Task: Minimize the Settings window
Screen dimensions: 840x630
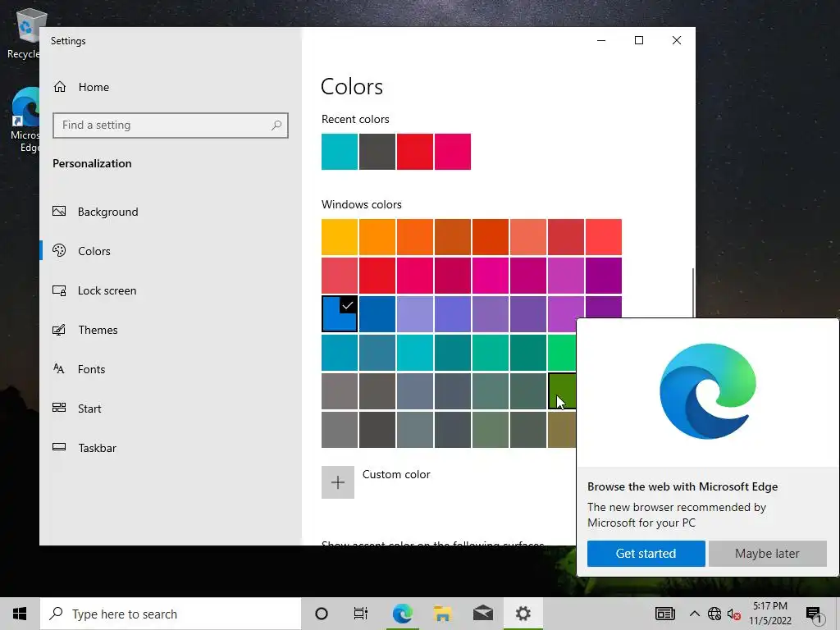Action: [x=601, y=40]
